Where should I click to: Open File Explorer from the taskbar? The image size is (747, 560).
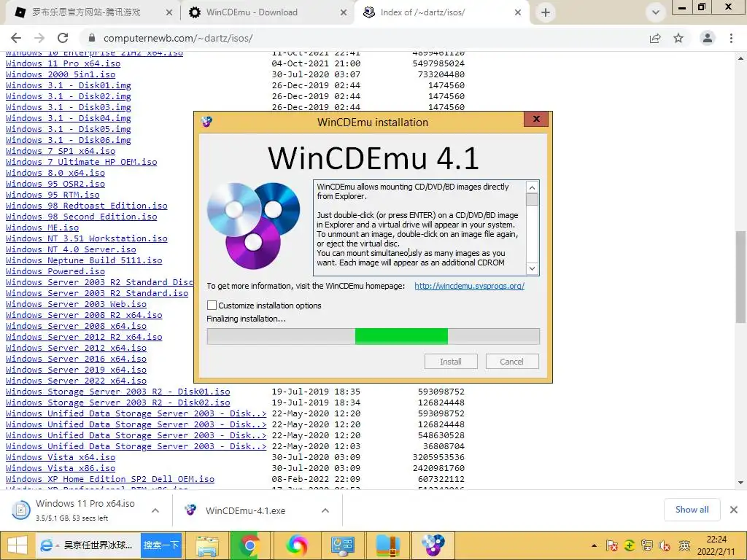pos(207,545)
